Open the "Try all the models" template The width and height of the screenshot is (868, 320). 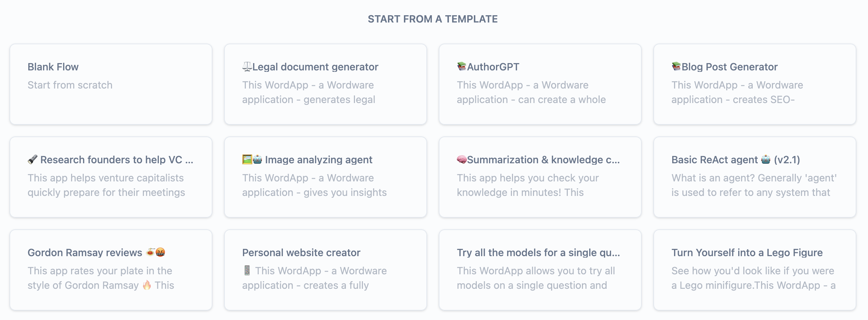[x=540, y=270]
